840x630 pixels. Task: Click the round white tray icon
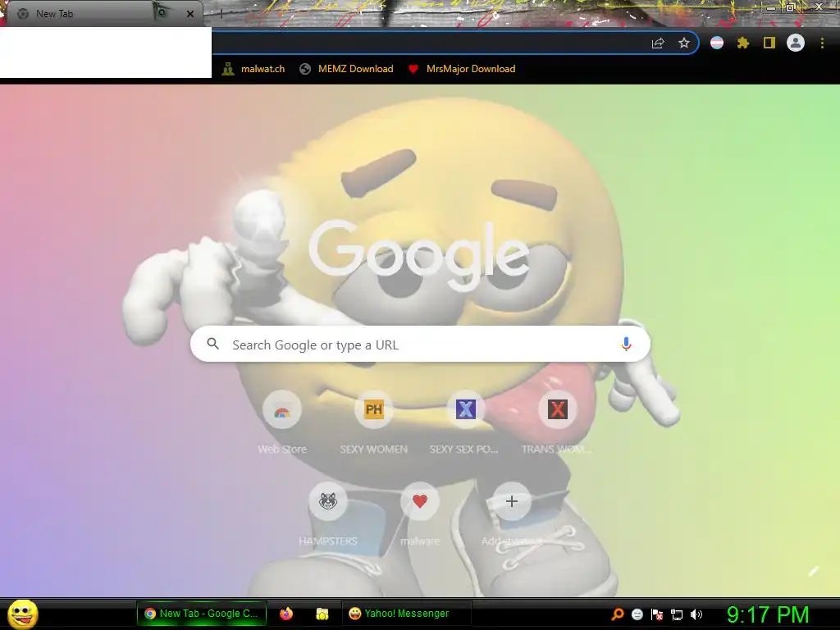tap(637, 614)
